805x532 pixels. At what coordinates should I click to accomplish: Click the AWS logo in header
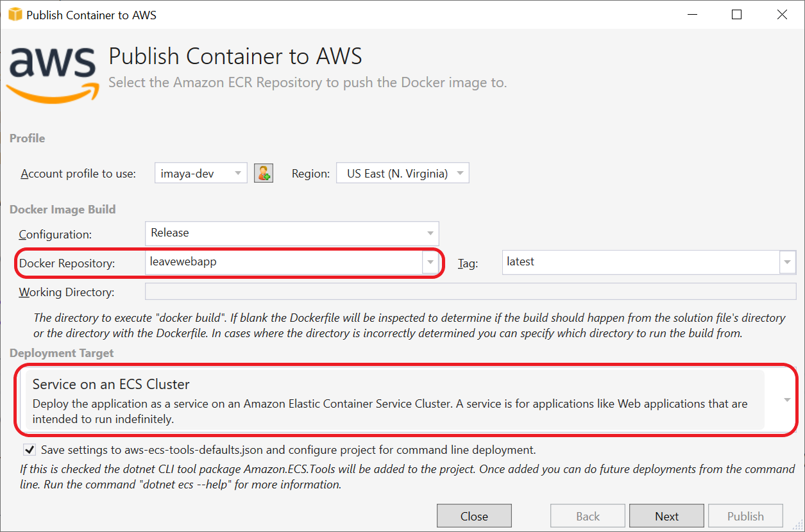click(53, 72)
